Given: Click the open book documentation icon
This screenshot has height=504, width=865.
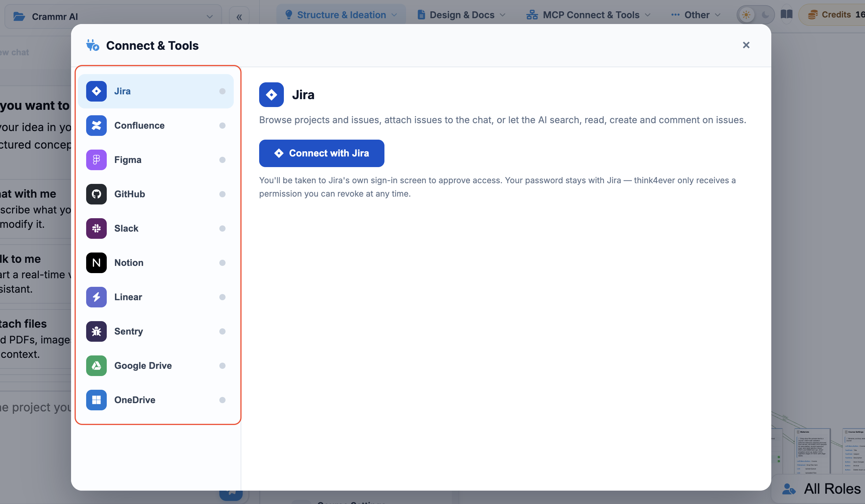Looking at the screenshot, I should pyautogui.click(x=786, y=14).
